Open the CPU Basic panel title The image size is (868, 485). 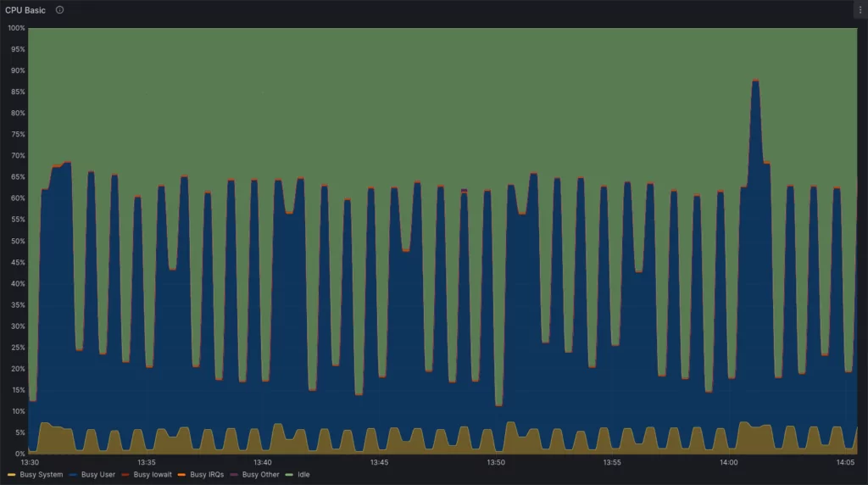click(25, 10)
